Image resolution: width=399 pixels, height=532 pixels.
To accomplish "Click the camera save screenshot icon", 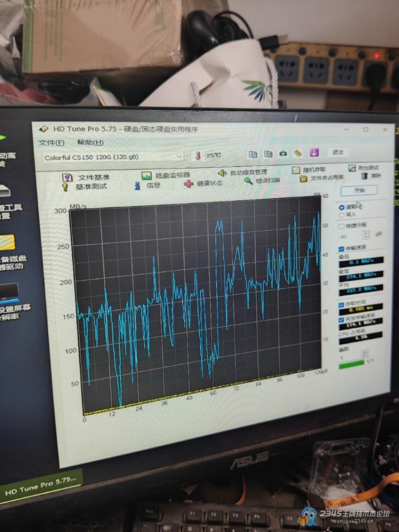I will coord(283,153).
